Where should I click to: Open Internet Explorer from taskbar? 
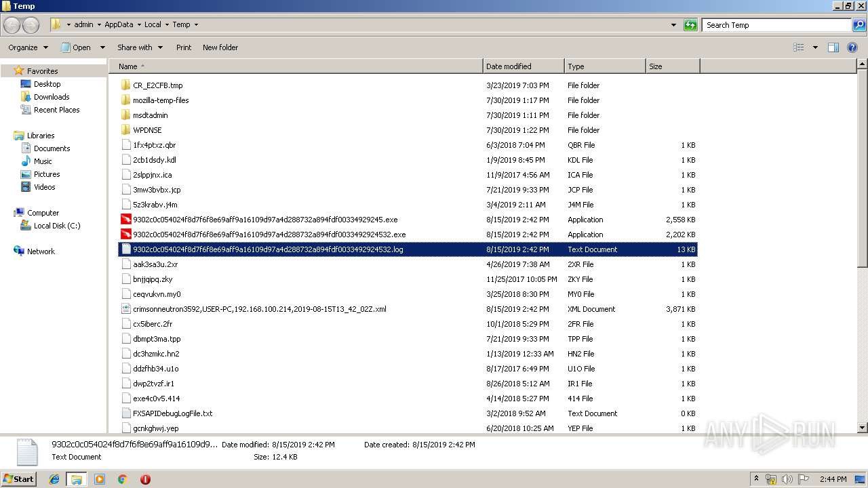coord(54,479)
